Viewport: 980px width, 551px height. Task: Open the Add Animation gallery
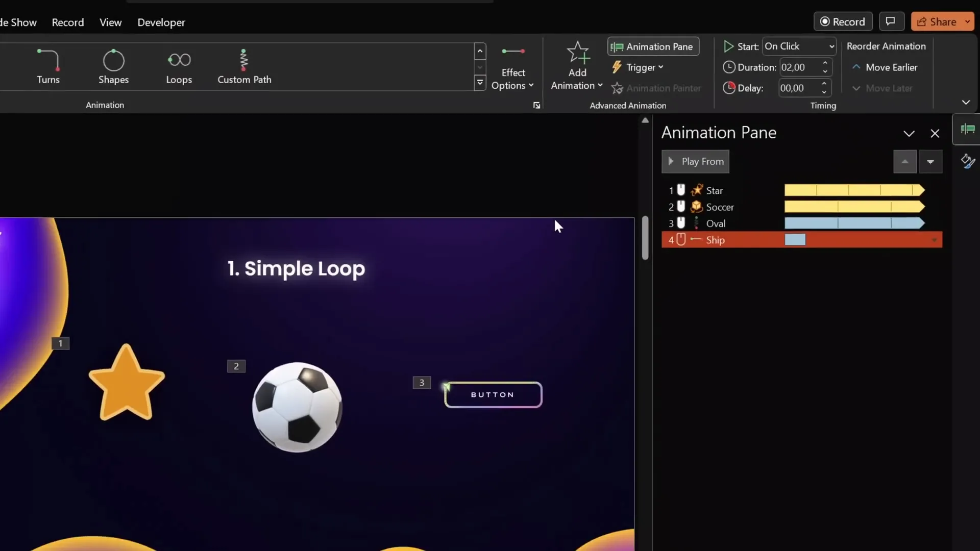coord(577,66)
